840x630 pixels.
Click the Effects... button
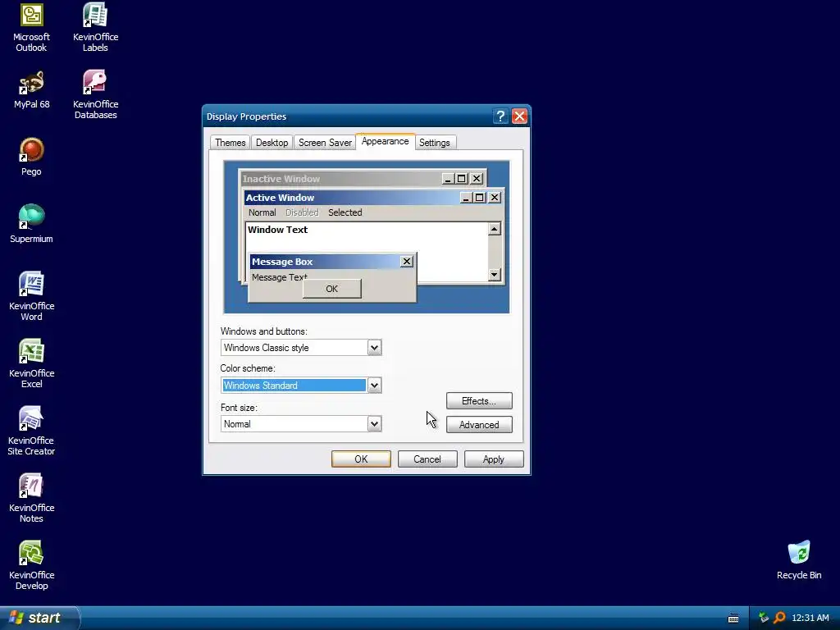coord(479,400)
